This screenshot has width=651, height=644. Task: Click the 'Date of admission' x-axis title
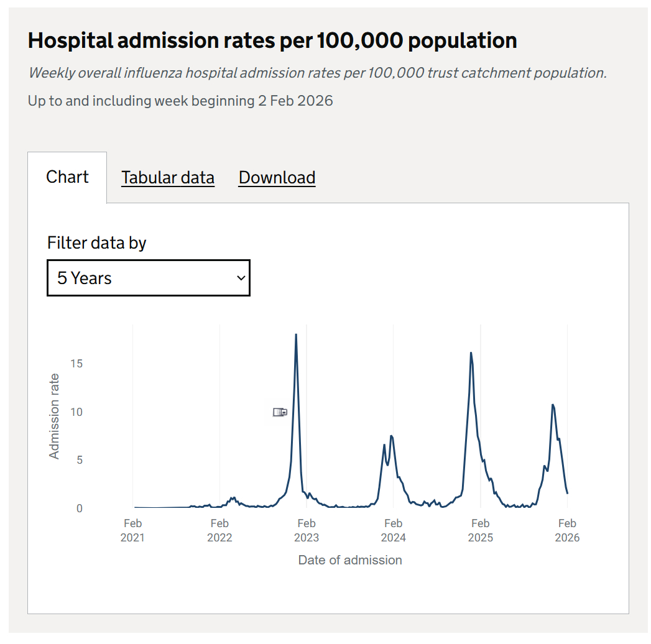pos(350,560)
